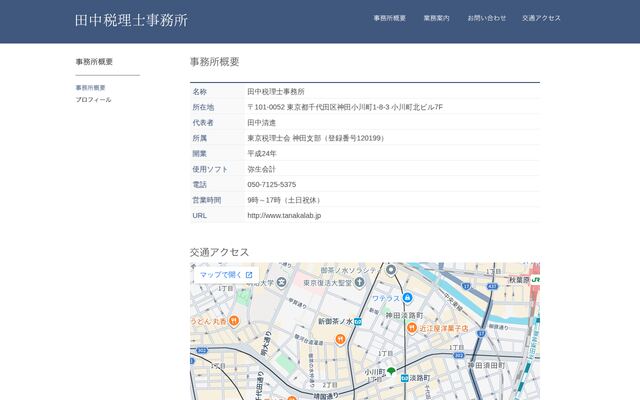Click the 名称 row label
This screenshot has width=640, height=400.
(x=200, y=91)
